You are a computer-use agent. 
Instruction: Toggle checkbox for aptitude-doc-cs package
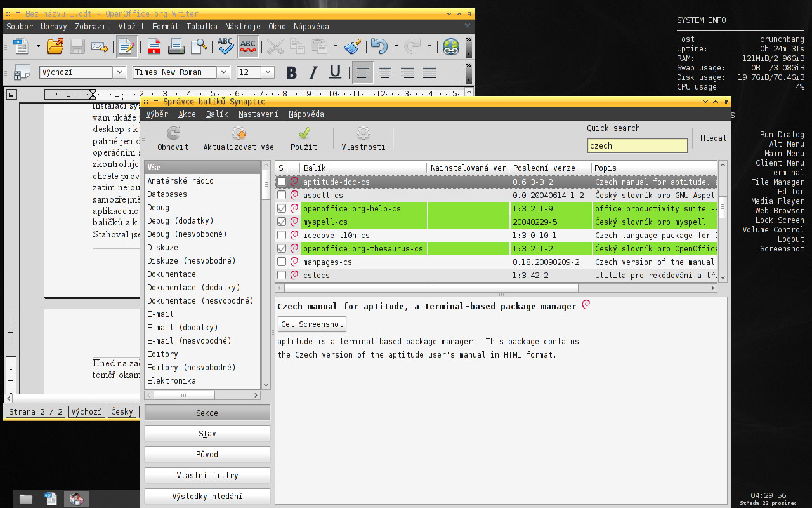point(282,182)
